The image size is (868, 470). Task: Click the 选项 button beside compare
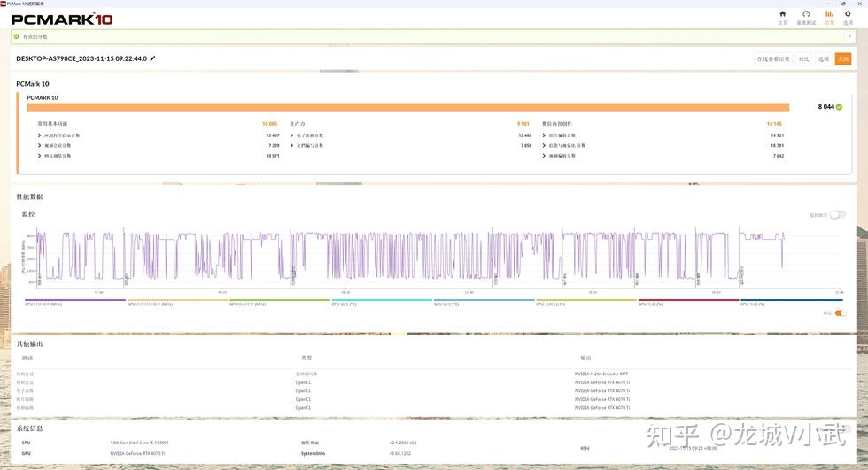pos(824,58)
